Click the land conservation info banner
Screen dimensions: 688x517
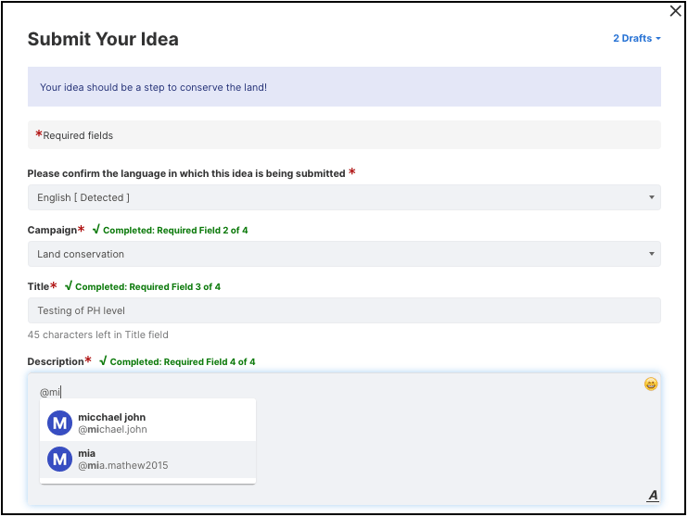click(344, 87)
